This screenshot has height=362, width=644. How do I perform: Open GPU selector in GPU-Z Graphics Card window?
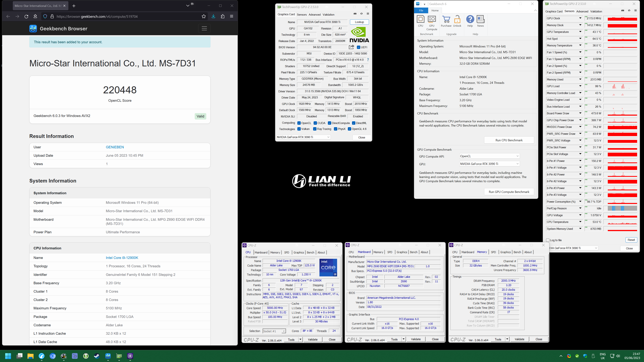tap(303, 137)
